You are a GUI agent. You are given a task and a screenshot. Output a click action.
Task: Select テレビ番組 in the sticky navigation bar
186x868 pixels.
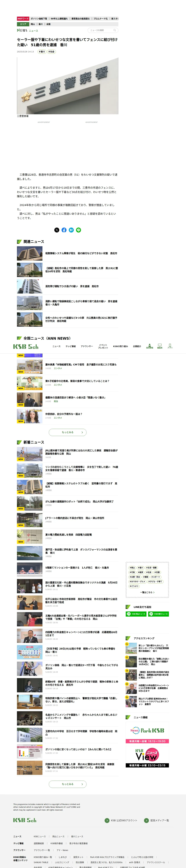pos(71,346)
